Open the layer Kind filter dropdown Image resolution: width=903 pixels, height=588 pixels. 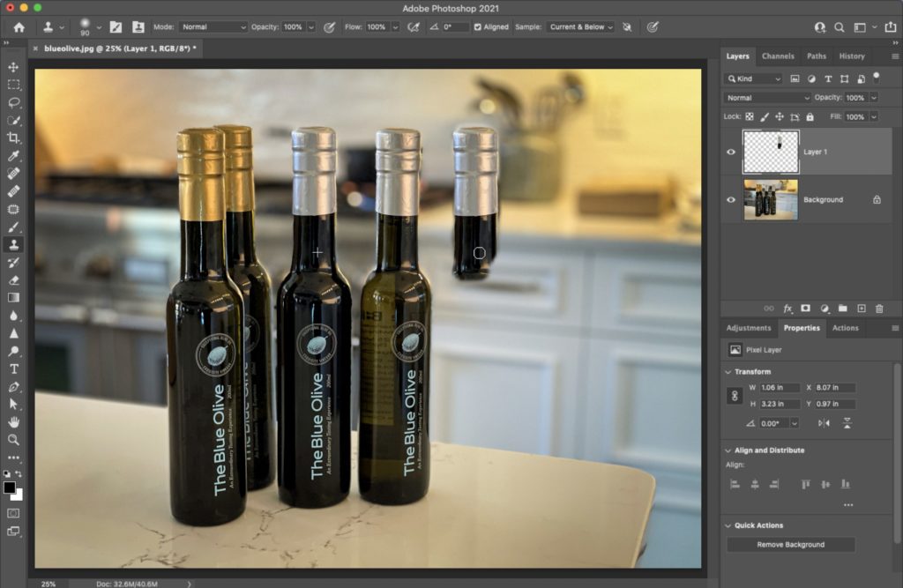(753, 78)
